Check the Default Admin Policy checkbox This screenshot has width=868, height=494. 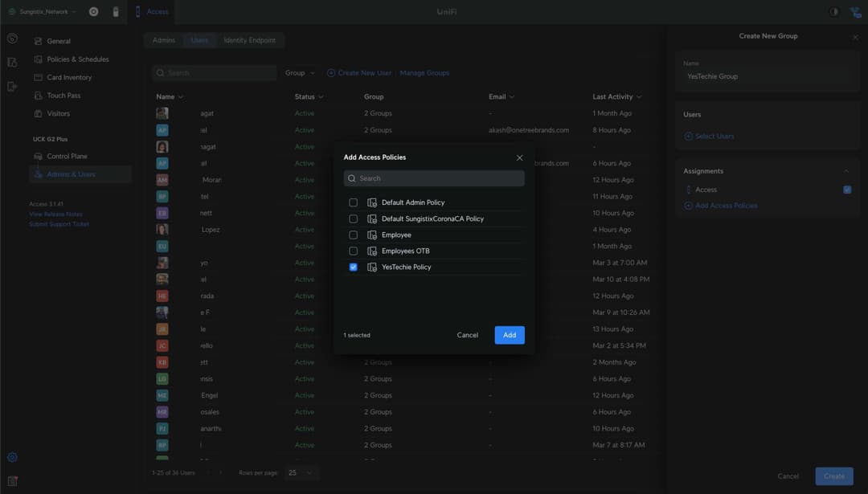[353, 202]
